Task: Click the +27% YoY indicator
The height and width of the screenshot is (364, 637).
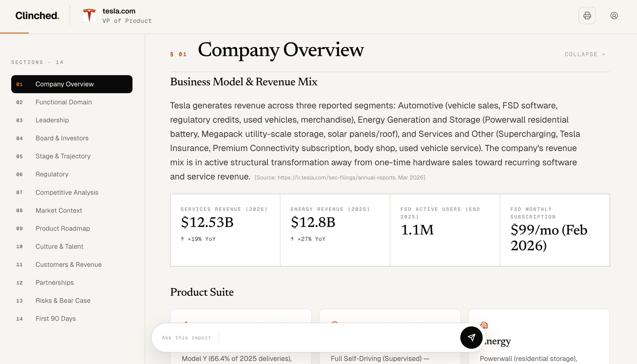Action: tap(308, 239)
